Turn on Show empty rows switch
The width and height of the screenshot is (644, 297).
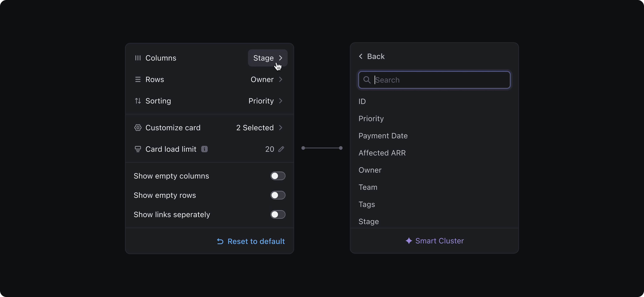tap(278, 195)
